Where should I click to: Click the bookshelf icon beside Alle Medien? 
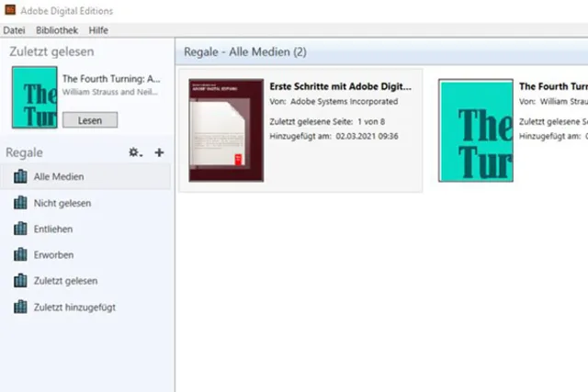click(20, 176)
